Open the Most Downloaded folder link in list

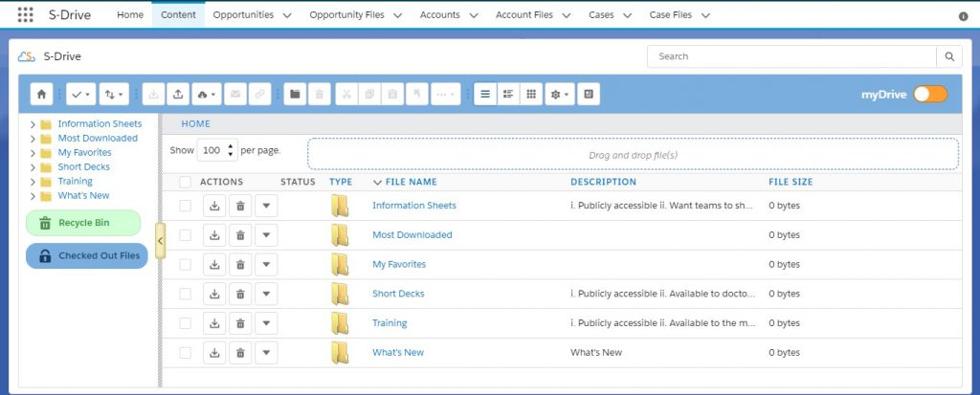pos(412,235)
